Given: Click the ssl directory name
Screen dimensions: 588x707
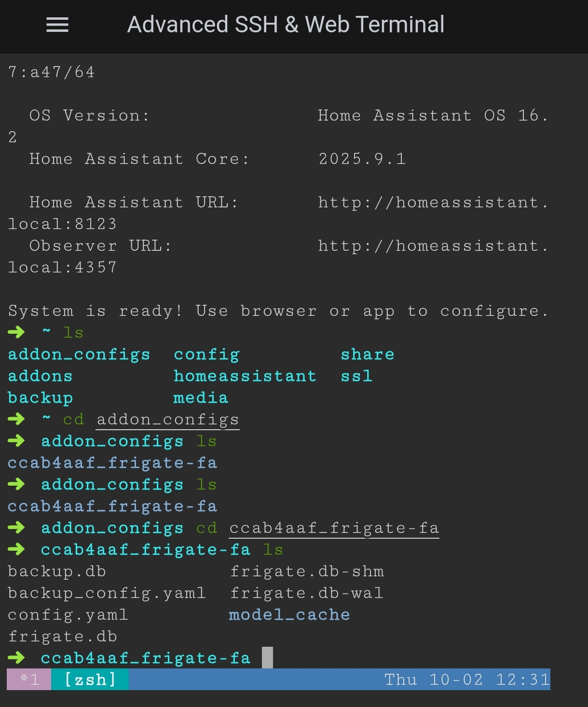Looking at the screenshot, I should pyautogui.click(x=356, y=376).
